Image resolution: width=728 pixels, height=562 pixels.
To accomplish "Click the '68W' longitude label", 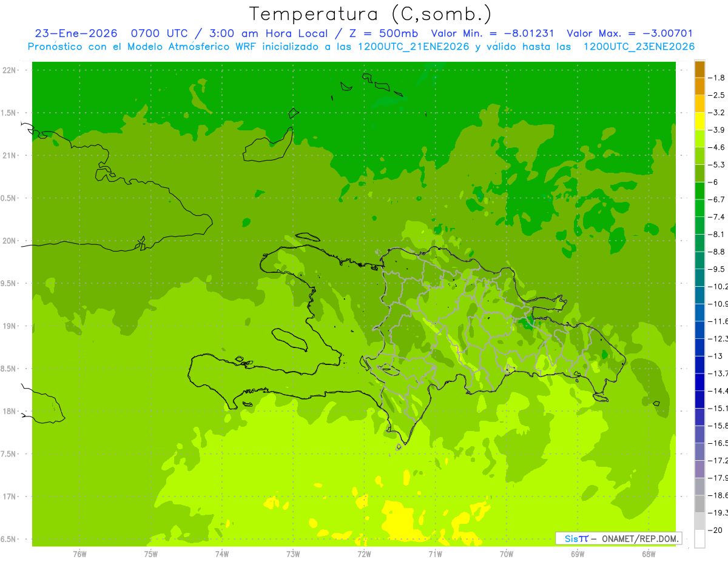I will (649, 554).
